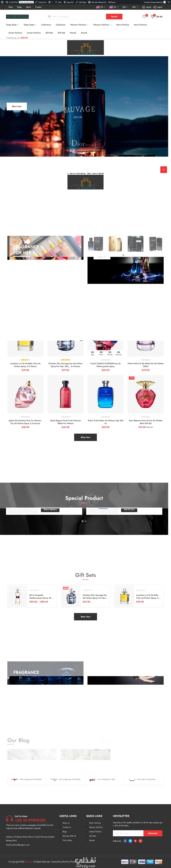Click the red Search button
171x868 pixels.
pos(114,17)
